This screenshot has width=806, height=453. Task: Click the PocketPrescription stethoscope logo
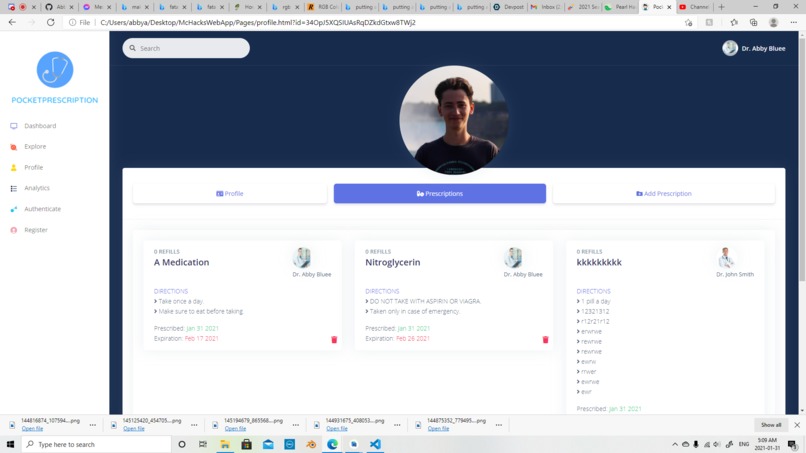[54, 69]
